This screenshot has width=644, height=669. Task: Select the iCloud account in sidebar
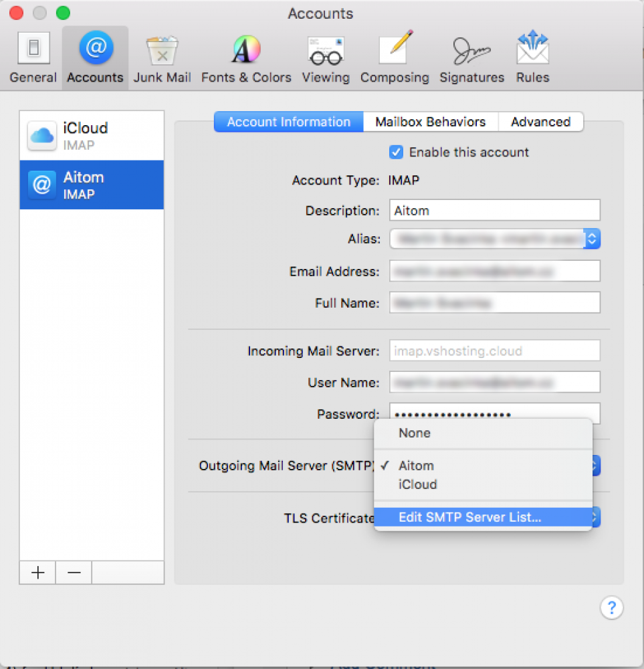(92, 135)
